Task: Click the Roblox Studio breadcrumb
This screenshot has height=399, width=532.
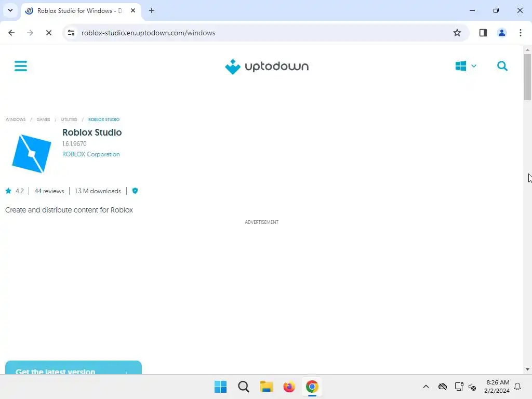Action: point(104,119)
